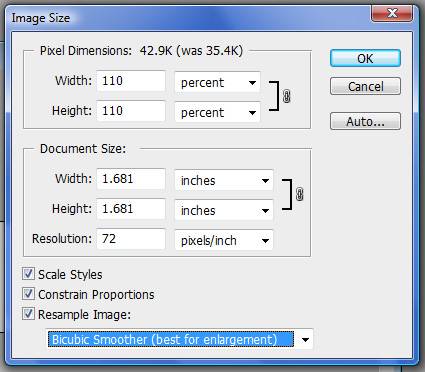Uncheck Constrain Proportions checkbox
The image size is (425, 372).
pos(28,294)
